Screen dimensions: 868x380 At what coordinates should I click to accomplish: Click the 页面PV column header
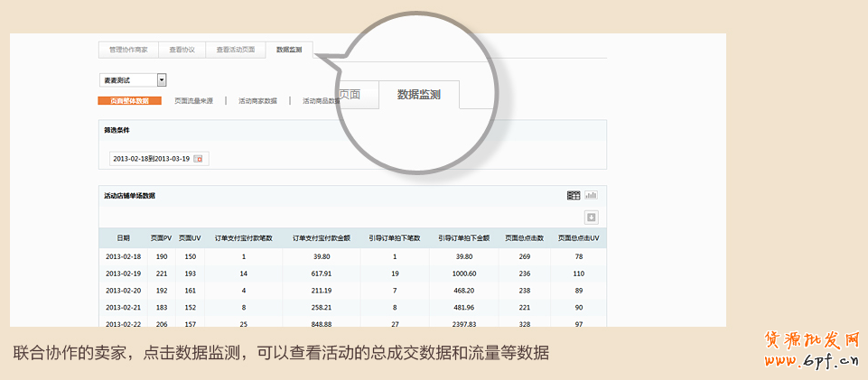(x=161, y=238)
